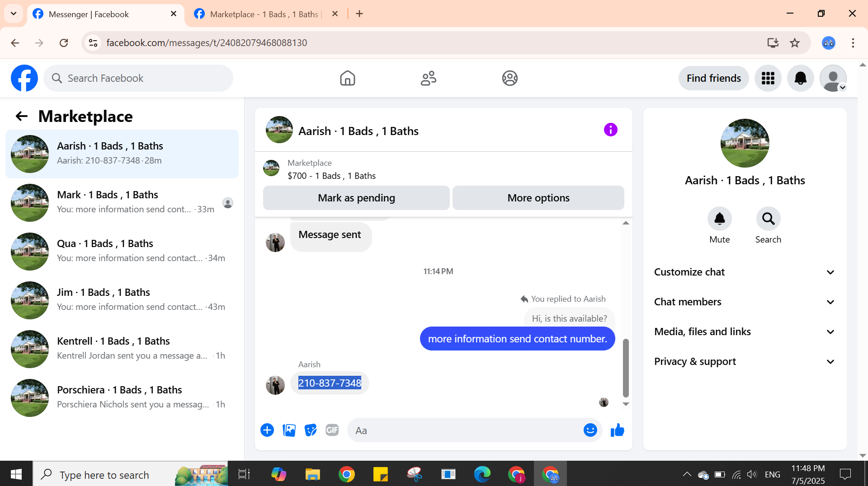868x486 pixels.
Task: Close the Messenger browser tab
Action: pyautogui.click(x=174, y=14)
